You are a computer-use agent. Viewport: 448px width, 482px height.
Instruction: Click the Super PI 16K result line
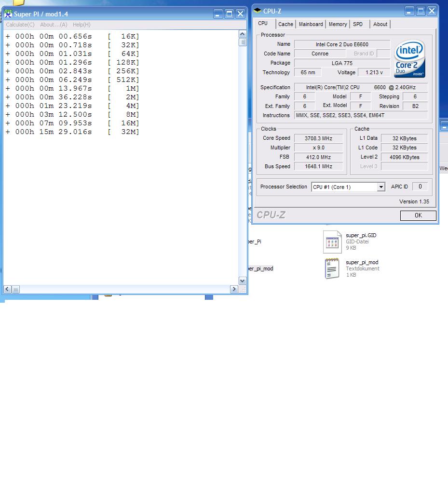point(72,36)
